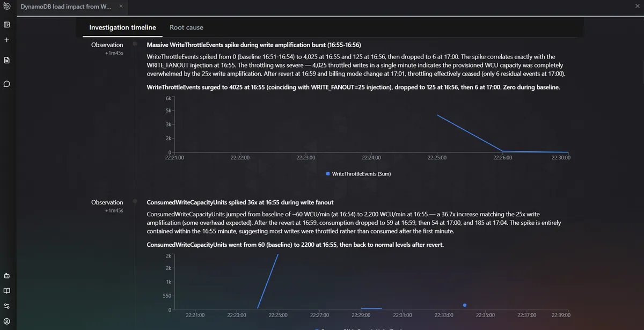Viewport: 644px width, 330px height.
Task: Switch to the Root cause tab
Action: click(186, 27)
